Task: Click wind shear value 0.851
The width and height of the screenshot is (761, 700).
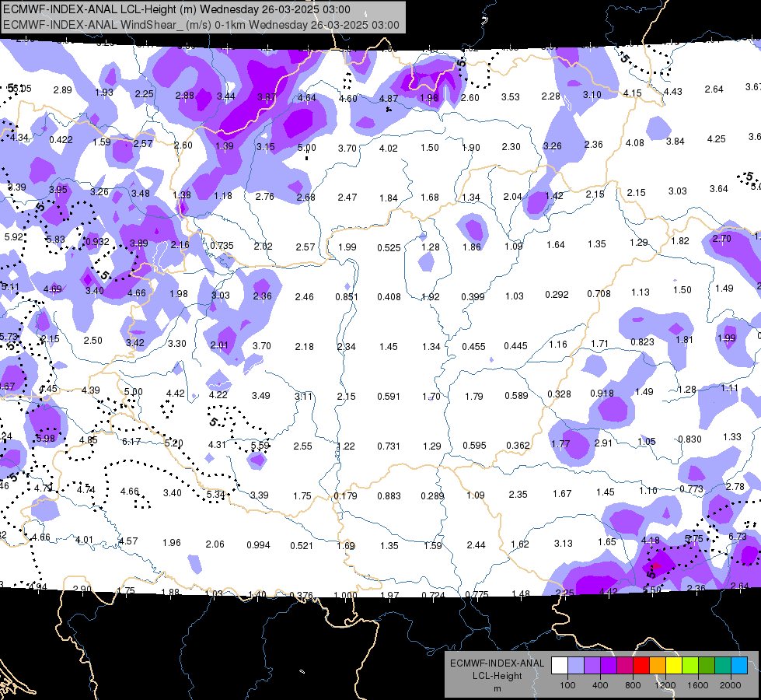Action: pyautogui.click(x=347, y=297)
